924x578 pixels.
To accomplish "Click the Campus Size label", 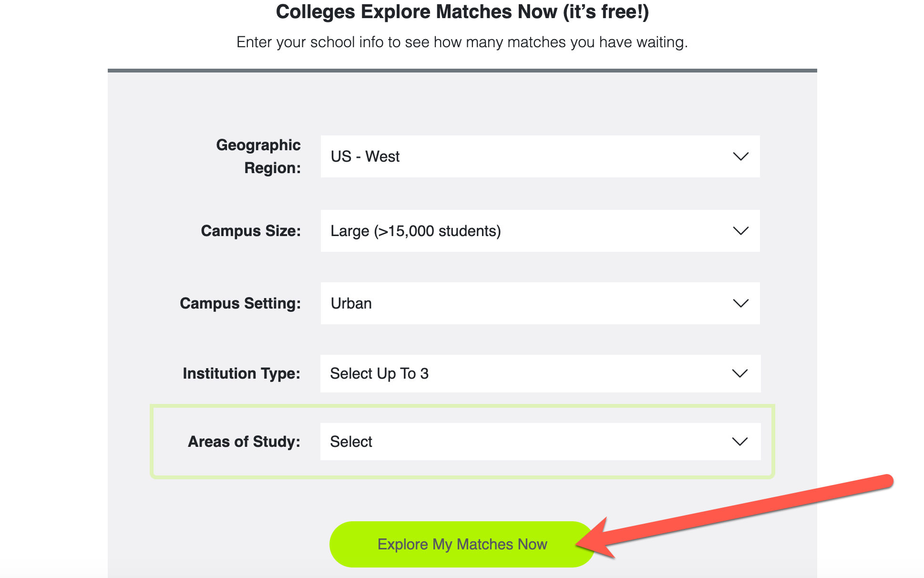I will [x=251, y=231].
